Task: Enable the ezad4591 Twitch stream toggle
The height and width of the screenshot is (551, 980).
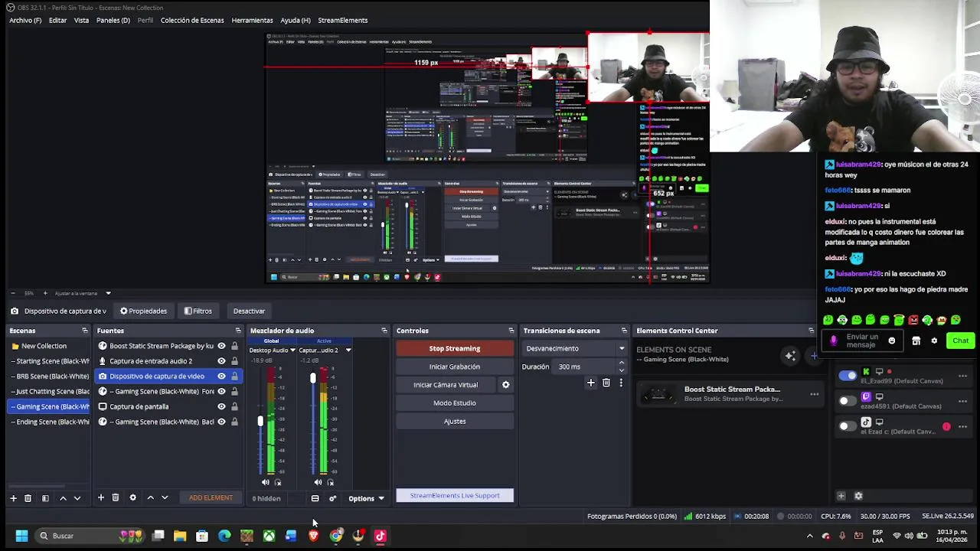Action: [848, 401]
